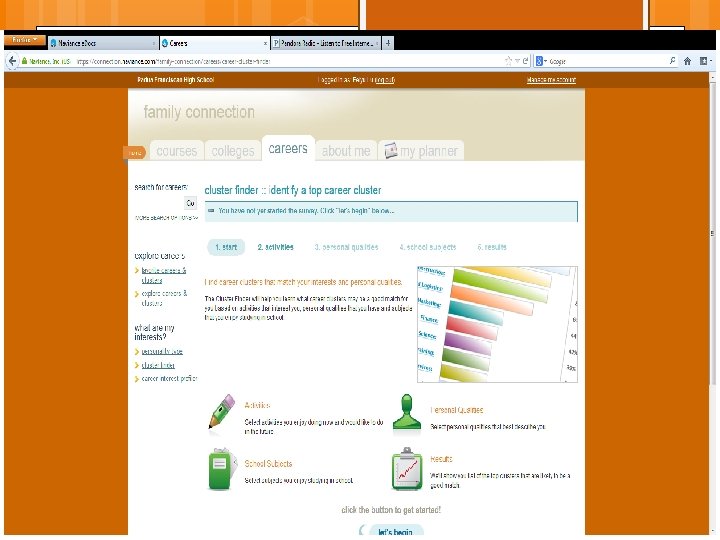
Task: Switch to the Pandora Radio browser tab
Action: pyautogui.click(x=326, y=43)
